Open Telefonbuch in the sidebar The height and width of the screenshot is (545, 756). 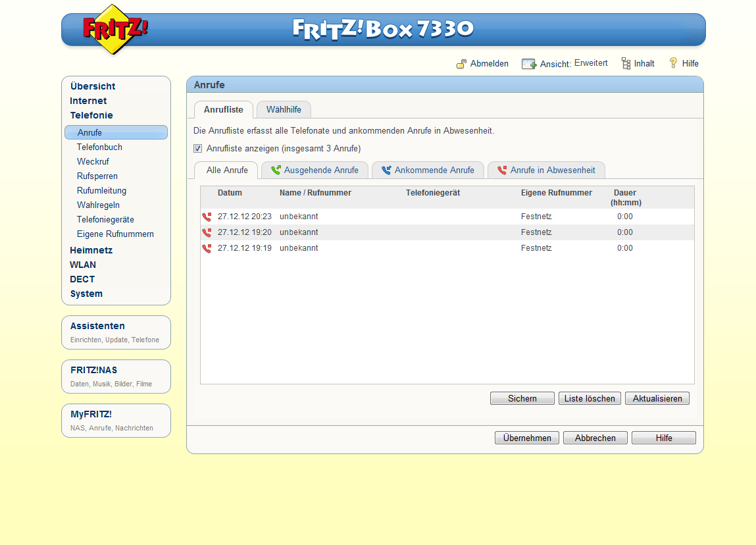[x=99, y=147]
